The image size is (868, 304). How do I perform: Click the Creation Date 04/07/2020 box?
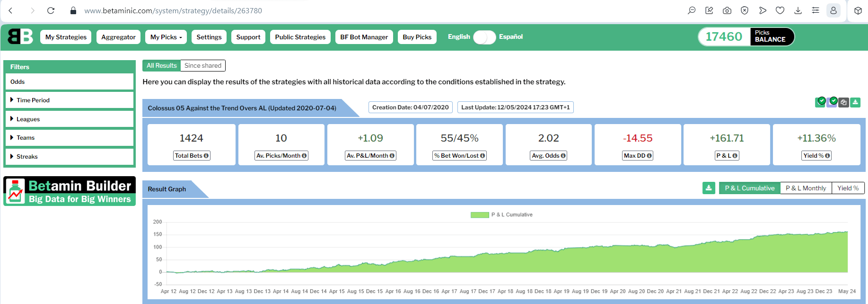(411, 107)
